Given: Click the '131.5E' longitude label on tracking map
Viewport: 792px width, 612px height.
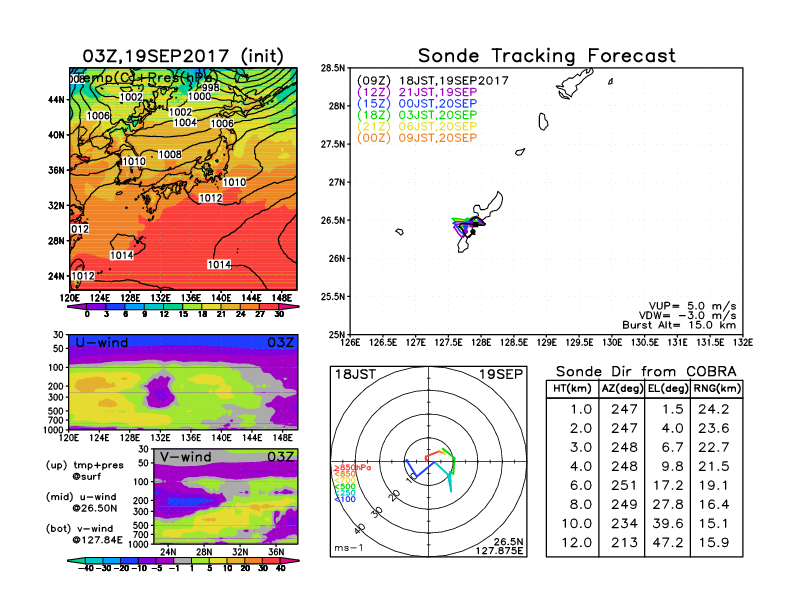Looking at the screenshot, I should point(710,342).
